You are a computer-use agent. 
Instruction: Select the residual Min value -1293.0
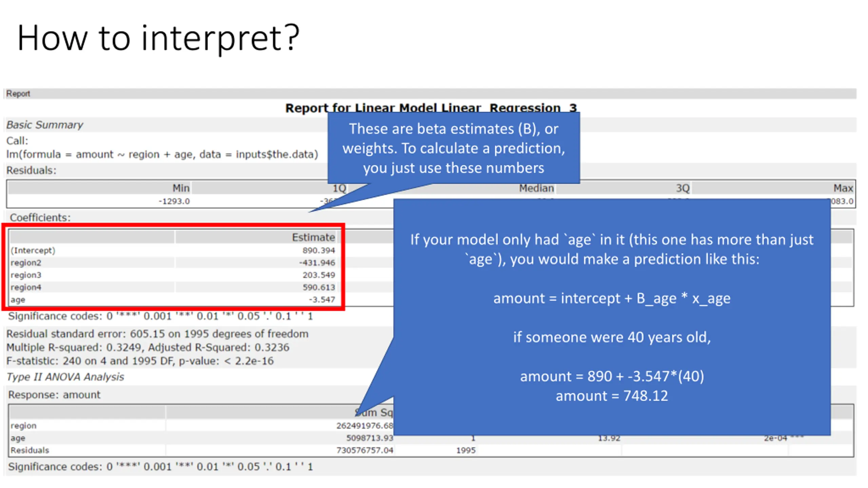tap(174, 201)
